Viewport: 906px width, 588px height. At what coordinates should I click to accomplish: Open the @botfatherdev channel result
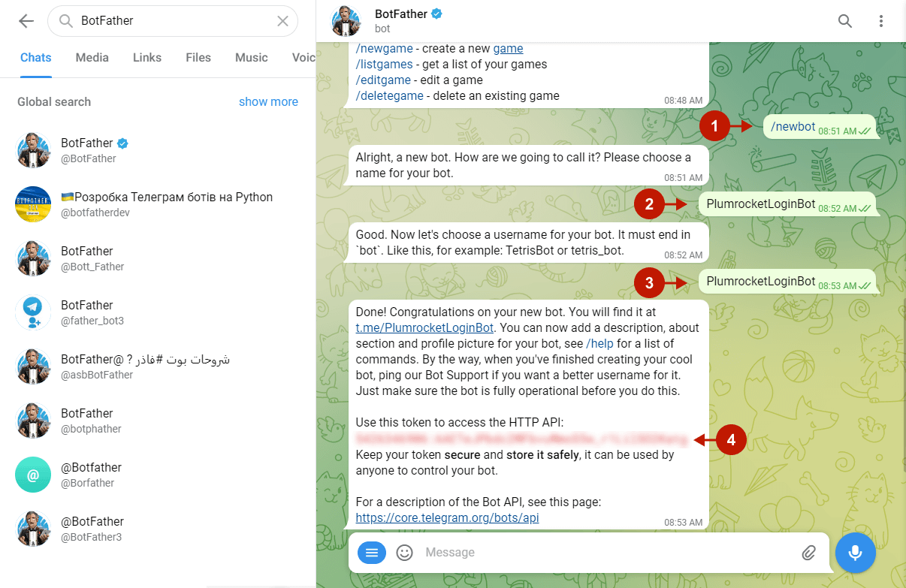click(x=158, y=204)
